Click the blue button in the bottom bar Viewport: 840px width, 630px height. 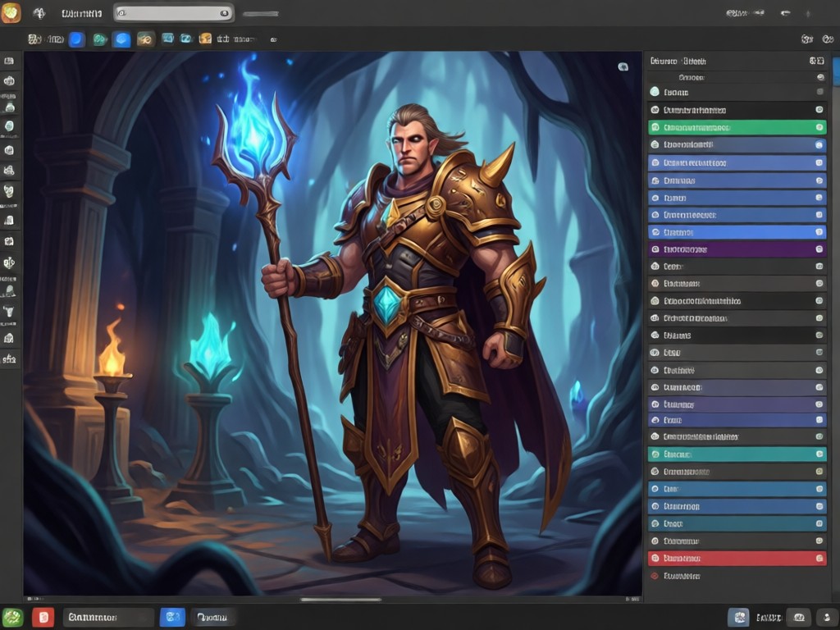pyautogui.click(x=172, y=617)
